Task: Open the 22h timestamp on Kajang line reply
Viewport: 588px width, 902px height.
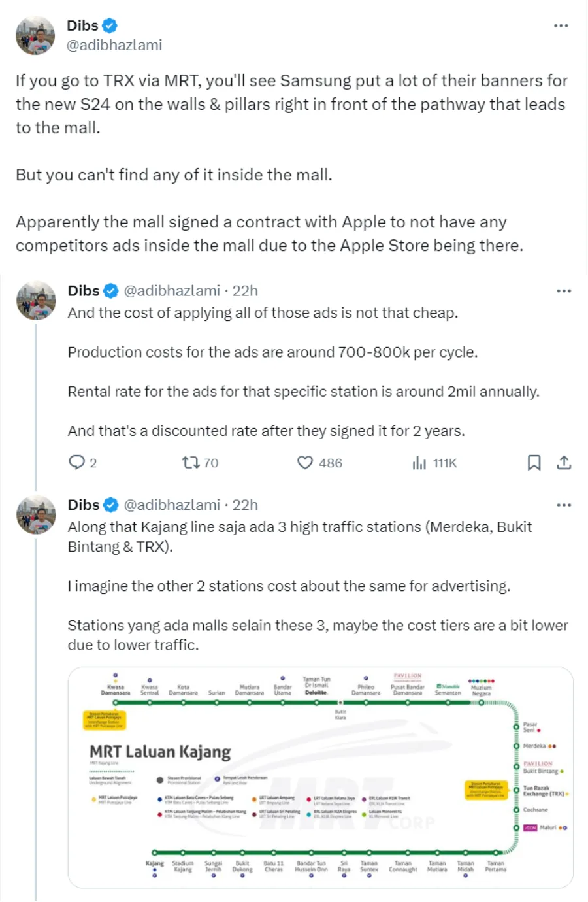Action: point(245,505)
